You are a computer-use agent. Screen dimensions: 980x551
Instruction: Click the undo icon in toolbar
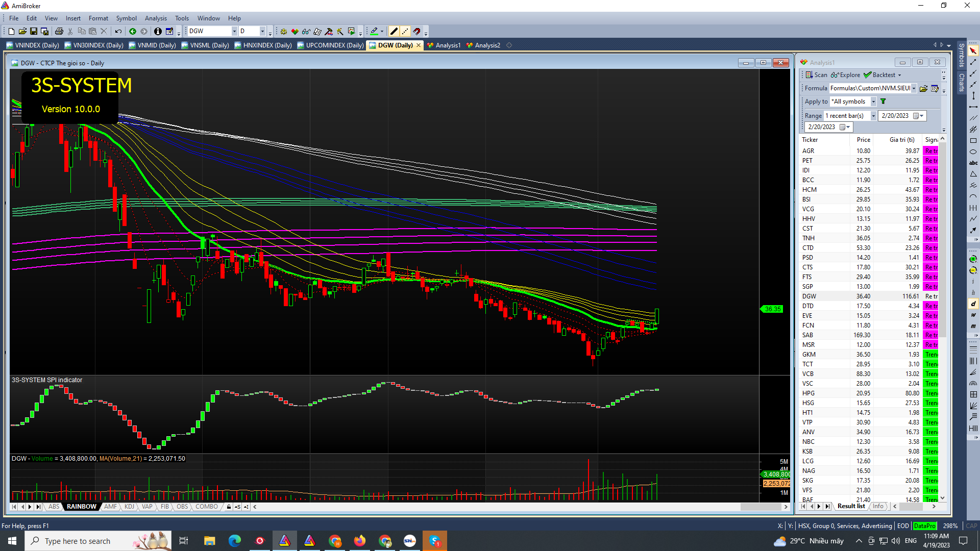pos(118,32)
